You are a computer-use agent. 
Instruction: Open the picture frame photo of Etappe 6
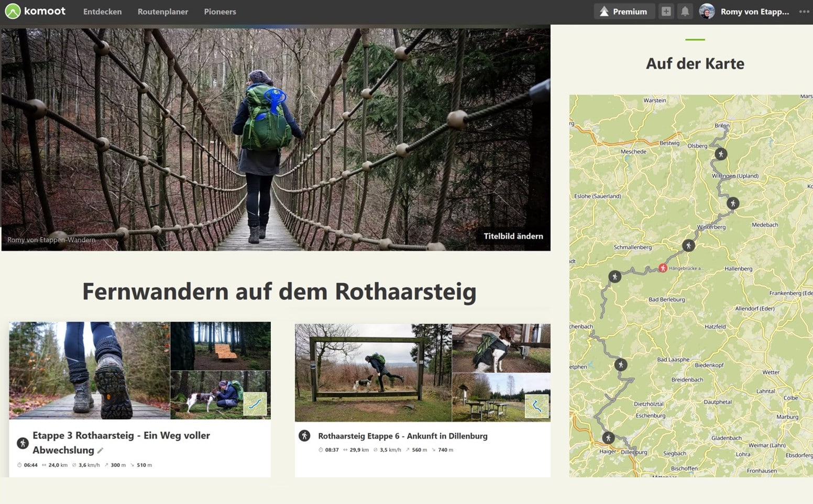coord(373,373)
